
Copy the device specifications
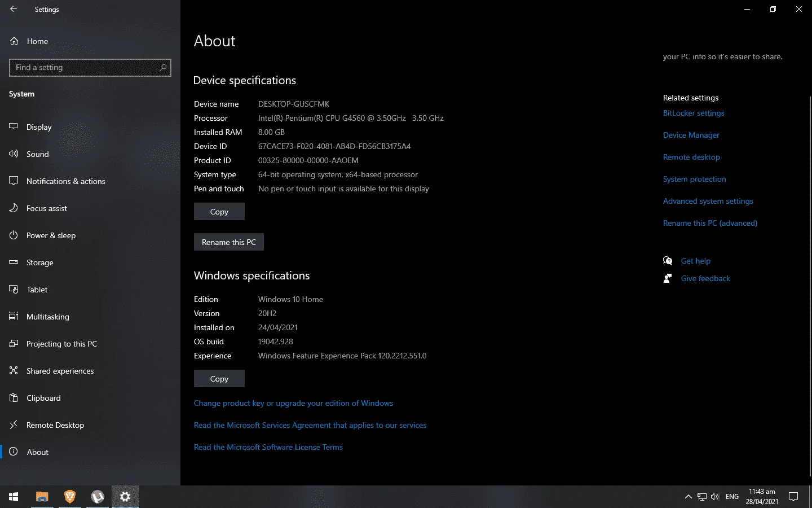(219, 212)
